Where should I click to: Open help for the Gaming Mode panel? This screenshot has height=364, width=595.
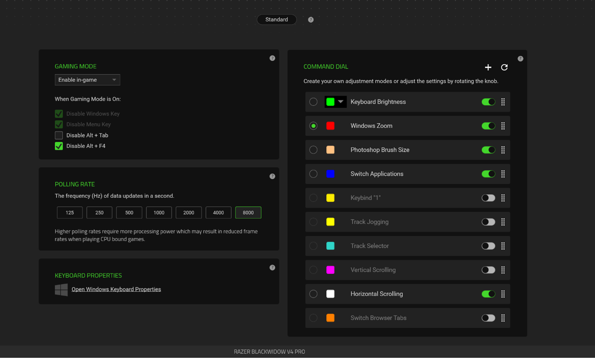(x=272, y=58)
